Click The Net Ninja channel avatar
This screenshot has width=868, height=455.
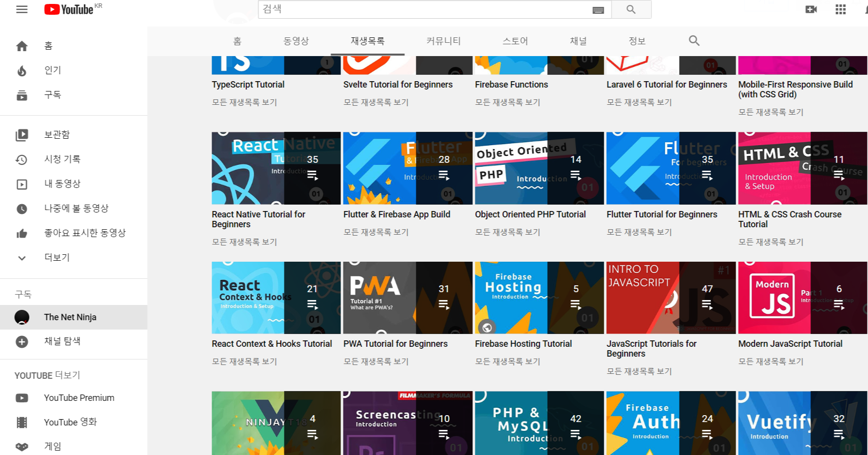click(x=22, y=317)
